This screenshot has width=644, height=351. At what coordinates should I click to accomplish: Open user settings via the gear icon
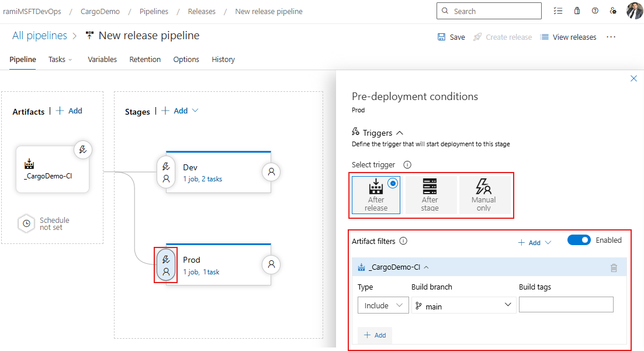click(x=613, y=11)
